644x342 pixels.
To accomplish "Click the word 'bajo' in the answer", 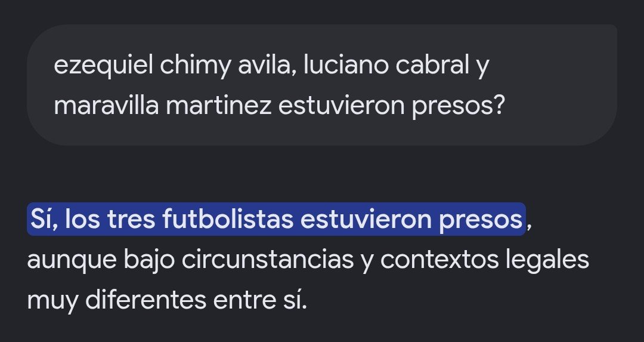I will 149,260.
